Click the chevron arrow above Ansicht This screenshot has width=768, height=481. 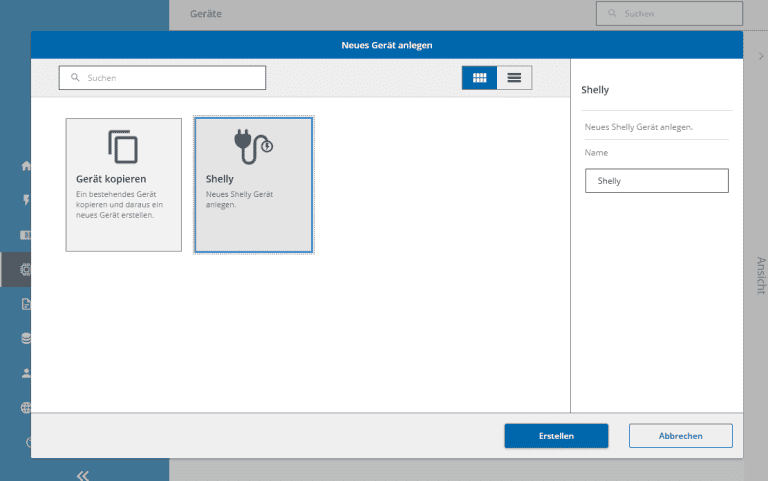pos(761,56)
